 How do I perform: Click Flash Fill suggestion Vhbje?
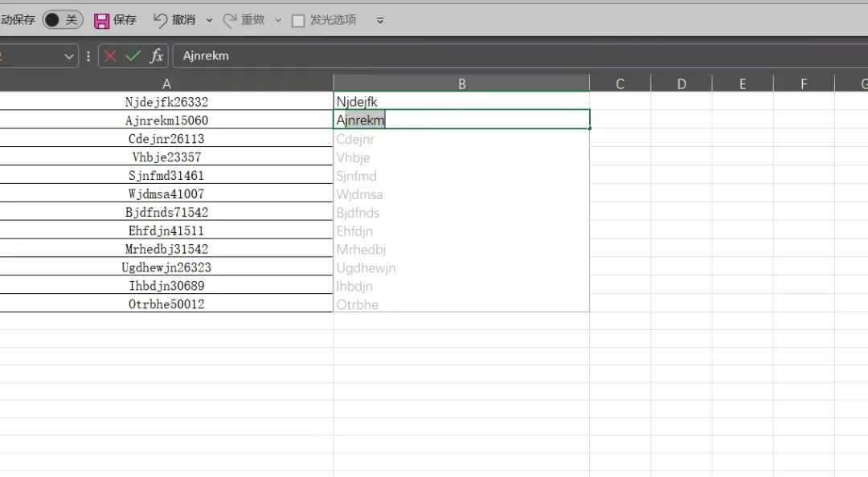(461, 157)
